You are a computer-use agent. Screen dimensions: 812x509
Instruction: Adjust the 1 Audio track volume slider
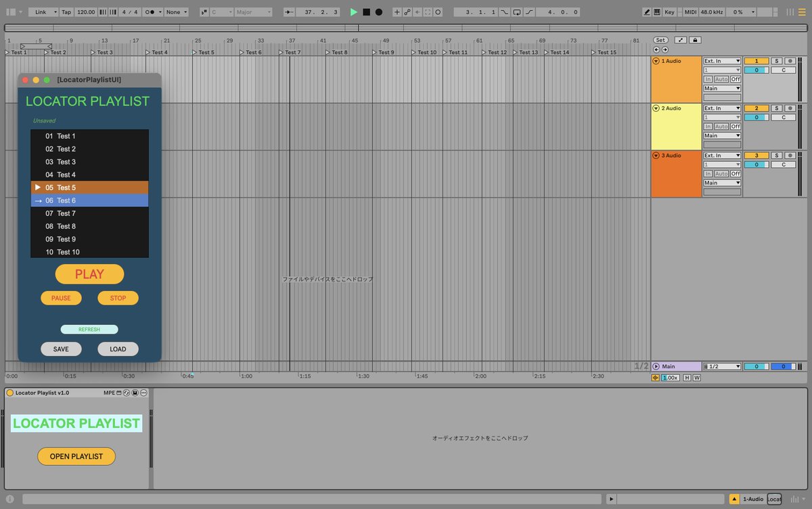pos(757,70)
